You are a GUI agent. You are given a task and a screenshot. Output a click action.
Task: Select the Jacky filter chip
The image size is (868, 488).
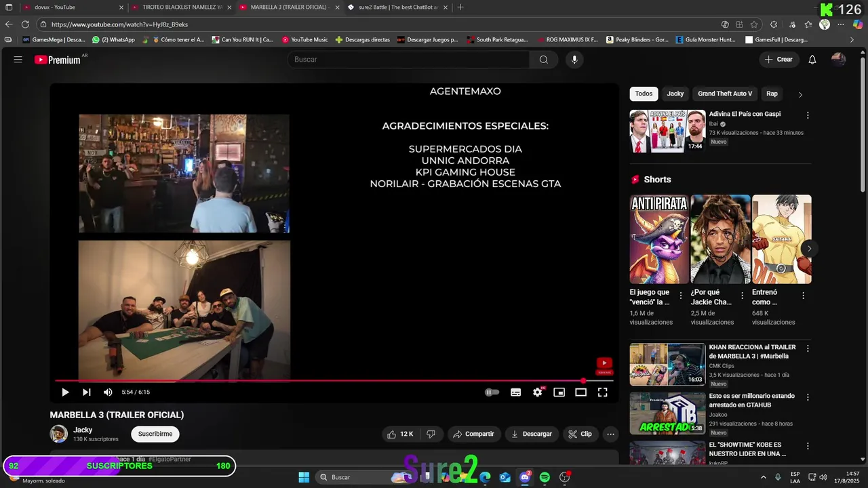click(675, 94)
